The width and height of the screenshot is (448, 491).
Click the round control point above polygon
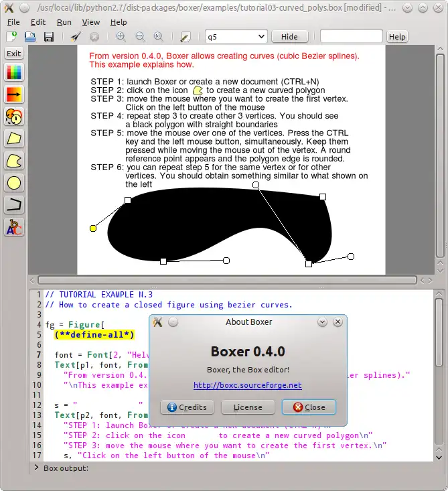coord(256,185)
